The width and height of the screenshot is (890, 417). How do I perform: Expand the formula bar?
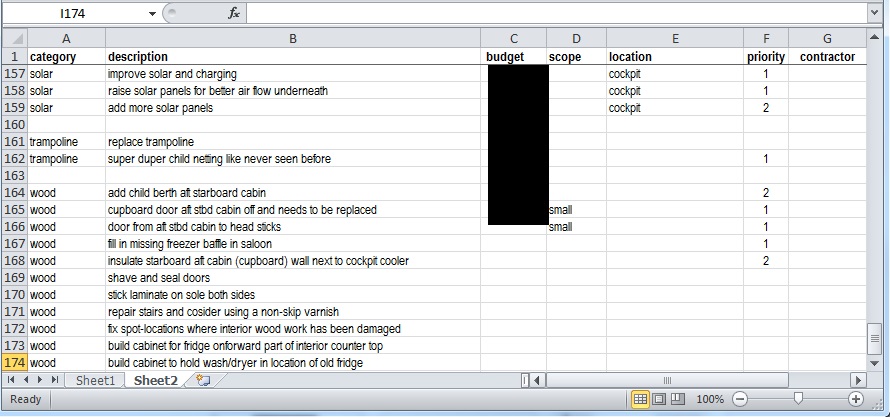coord(875,13)
